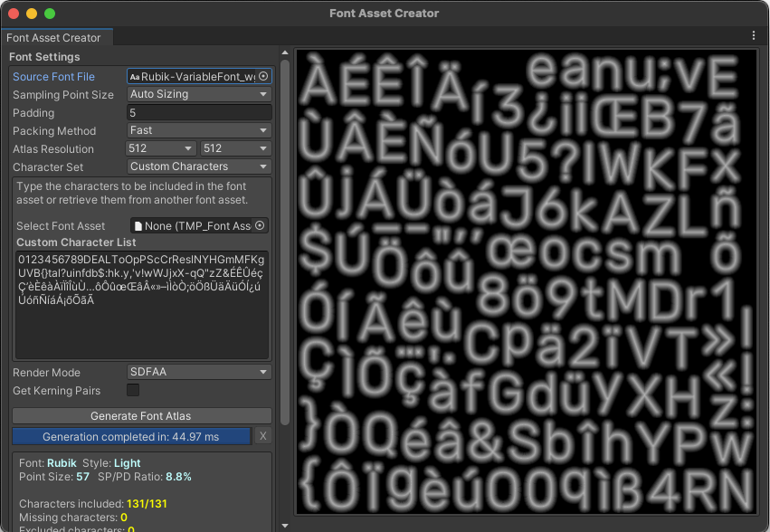Click into the Custom Character List text area
Screen dimensions: 770x532
[x=142, y=305]
